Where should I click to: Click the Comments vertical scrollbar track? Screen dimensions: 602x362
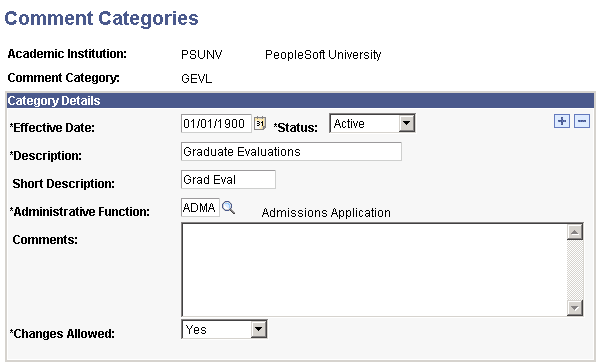(575, 270)
